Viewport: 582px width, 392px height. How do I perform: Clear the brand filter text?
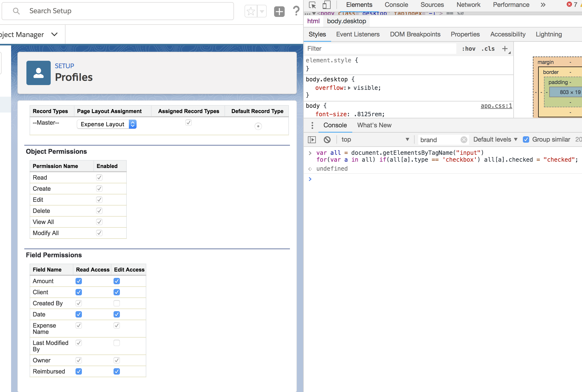(464, 140)
